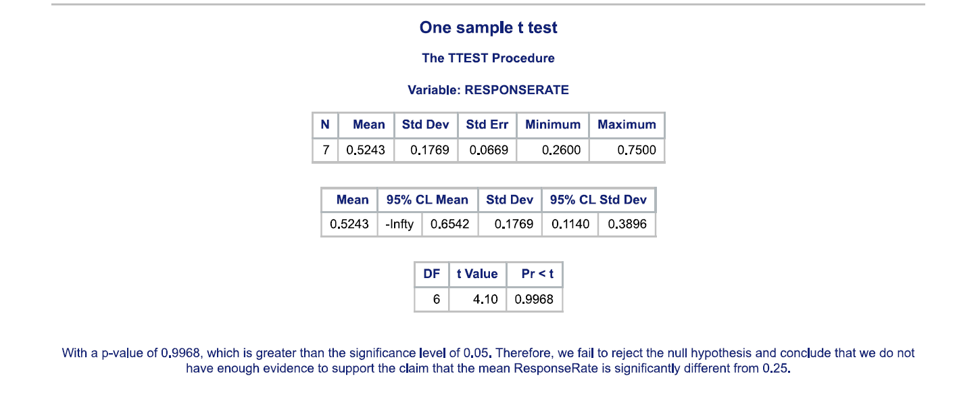980x408 pixels.
Task: Select the -Infty lower limit cell
Action: pos(399,225)
